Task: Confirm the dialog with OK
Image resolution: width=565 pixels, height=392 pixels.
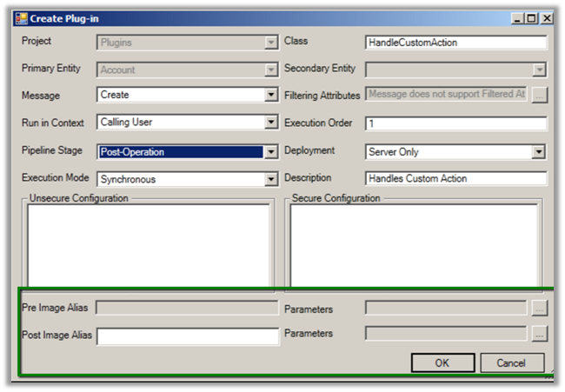Action: point(442,362)
